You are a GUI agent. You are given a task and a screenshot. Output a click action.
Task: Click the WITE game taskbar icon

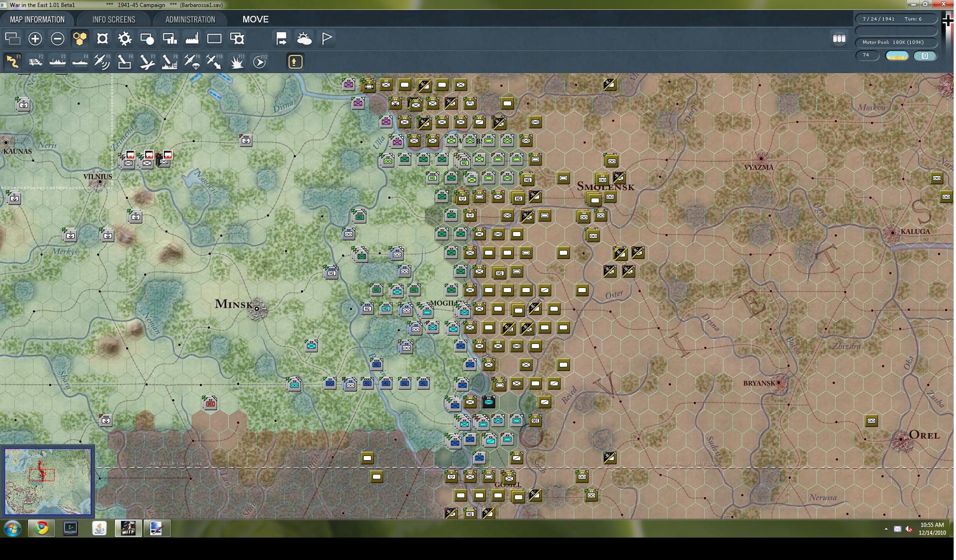(x=128, y=528)
